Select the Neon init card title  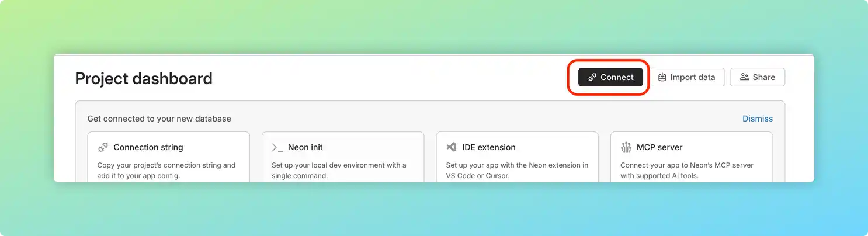tap(305, 147)
